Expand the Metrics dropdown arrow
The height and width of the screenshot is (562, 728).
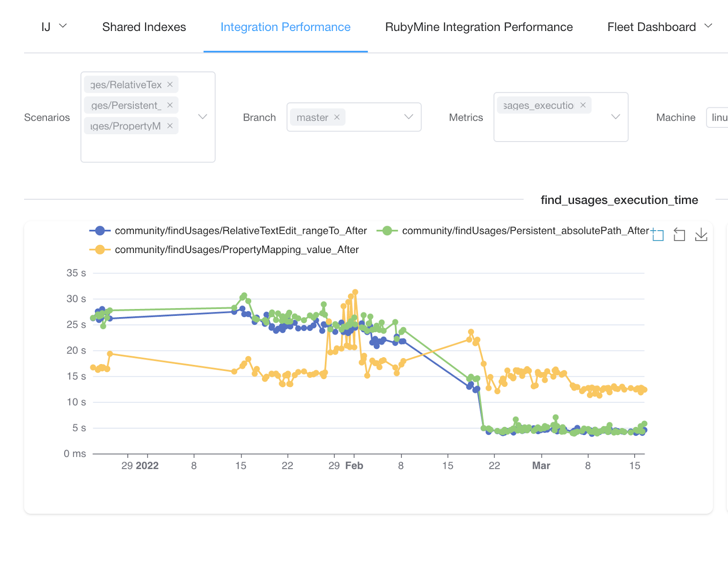(616, 117)
